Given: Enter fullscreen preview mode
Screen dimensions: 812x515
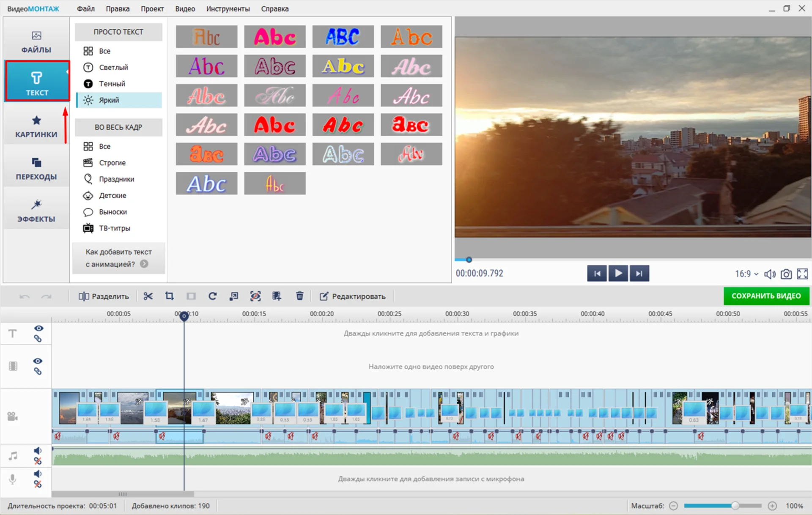Looking at the screenshot, I should (802, 274).
